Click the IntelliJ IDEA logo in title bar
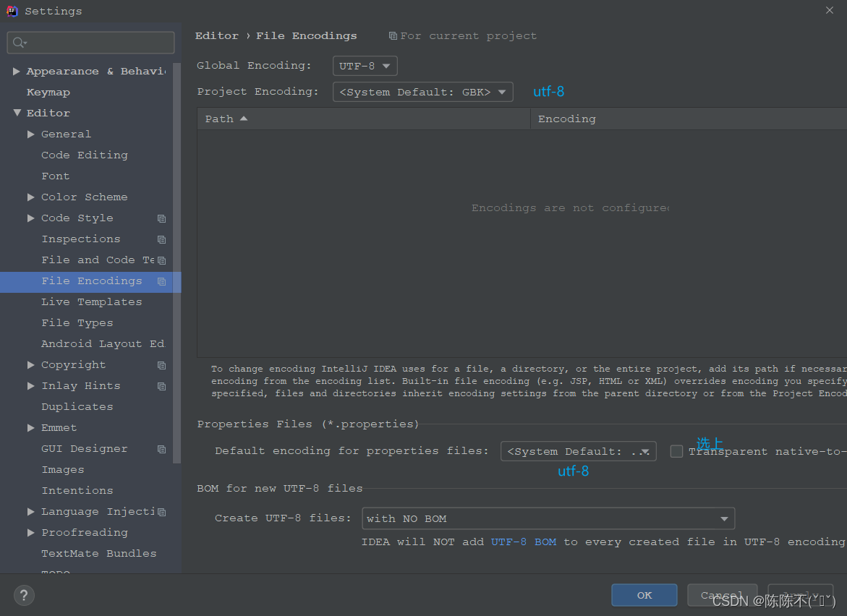847x616 pixels. (x=12, y=11)
